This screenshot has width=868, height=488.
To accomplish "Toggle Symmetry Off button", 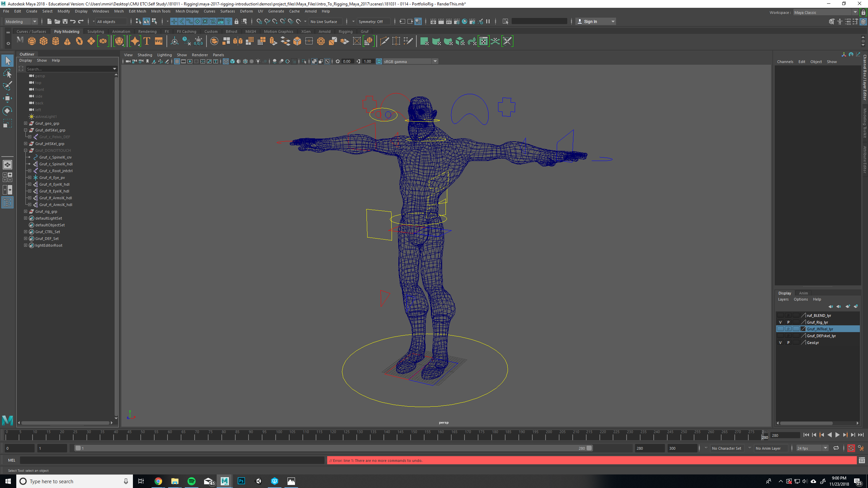I will (371, 21).
